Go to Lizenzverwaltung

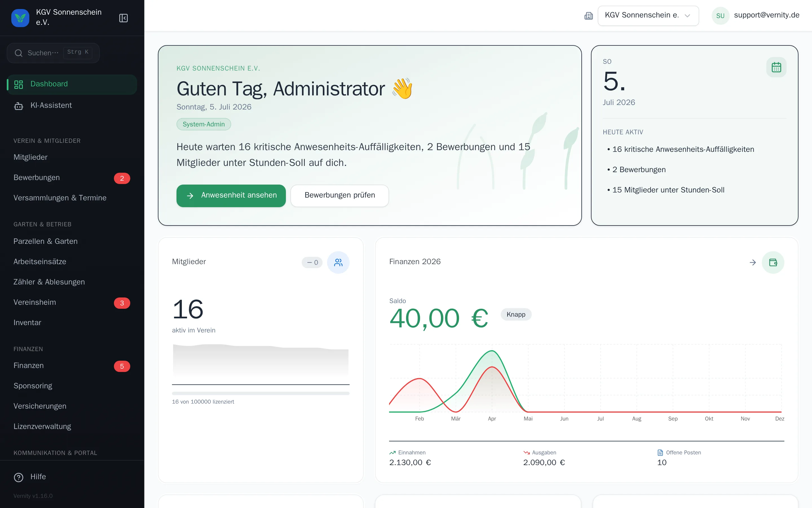coord(72,426)
